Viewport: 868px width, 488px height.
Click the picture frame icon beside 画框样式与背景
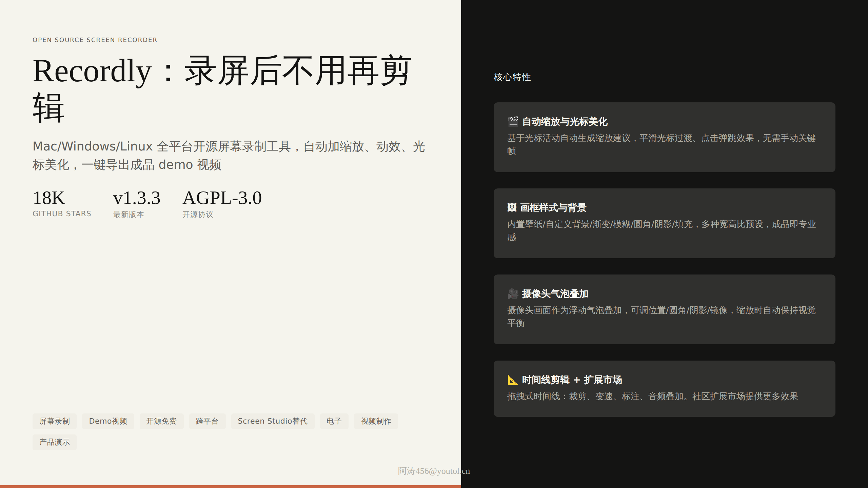[512, 207]
